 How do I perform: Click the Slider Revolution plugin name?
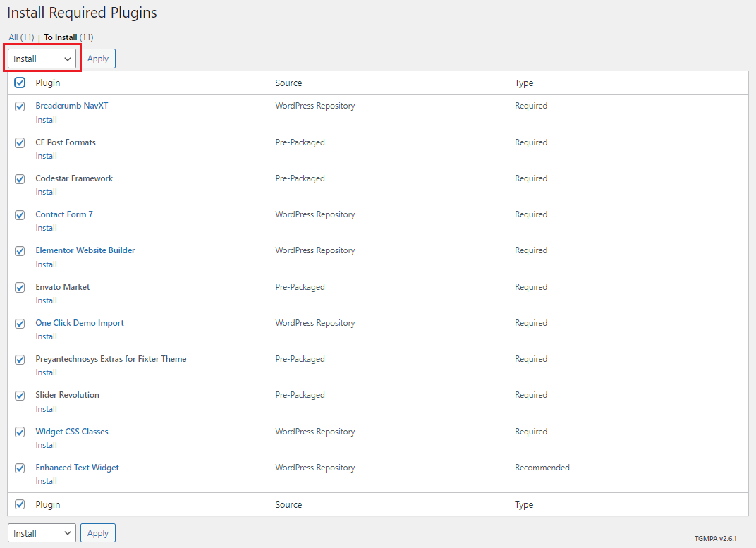coord(68,395)
